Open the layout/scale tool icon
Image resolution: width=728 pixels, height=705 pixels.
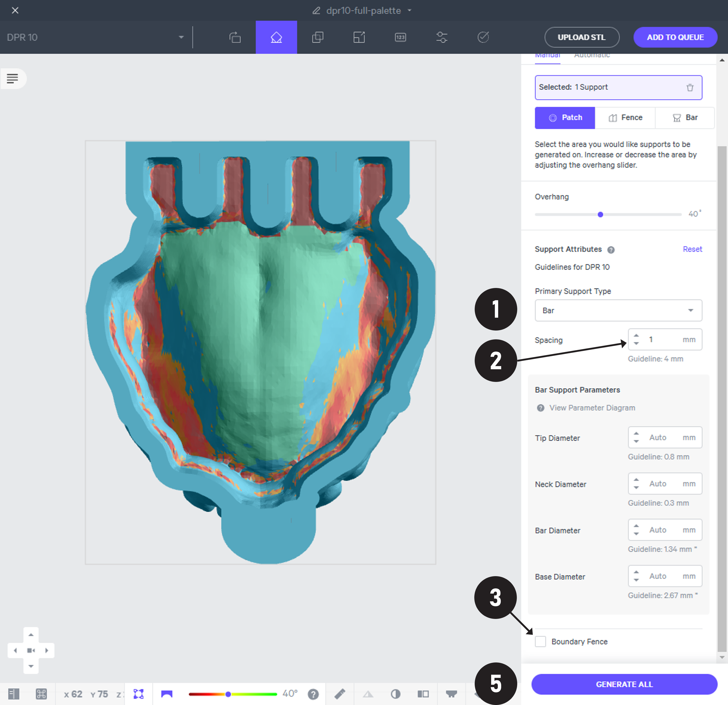359,37
